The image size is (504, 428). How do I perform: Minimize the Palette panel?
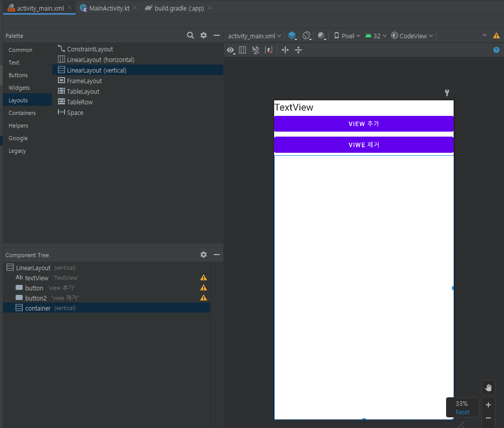pyautogui.click(x=217, y=35)
